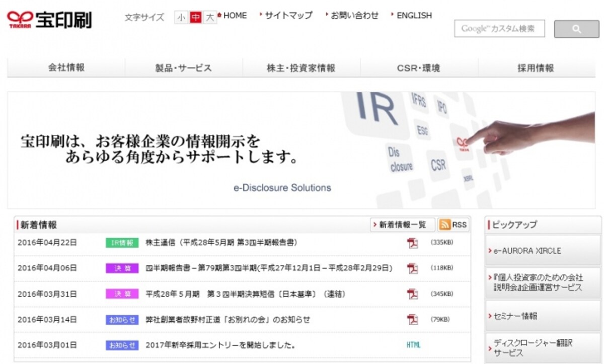This screenshot has height=364, width=604.
Task: Click 決算 tag on 2016年03月31日 row
Action: pos(122,294)
